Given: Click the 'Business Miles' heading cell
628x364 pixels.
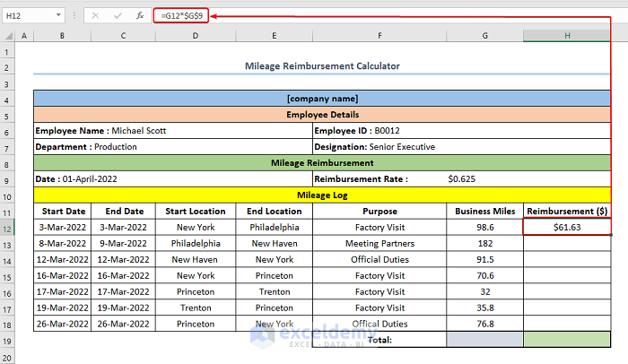Looking at the screenshot, I should coord(485,211).
